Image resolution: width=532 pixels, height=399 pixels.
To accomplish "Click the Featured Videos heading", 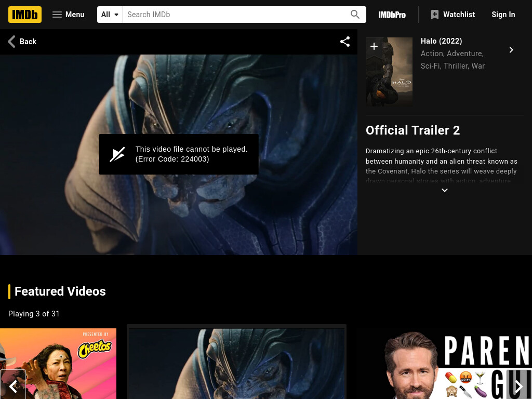I will tap(60, 291).
